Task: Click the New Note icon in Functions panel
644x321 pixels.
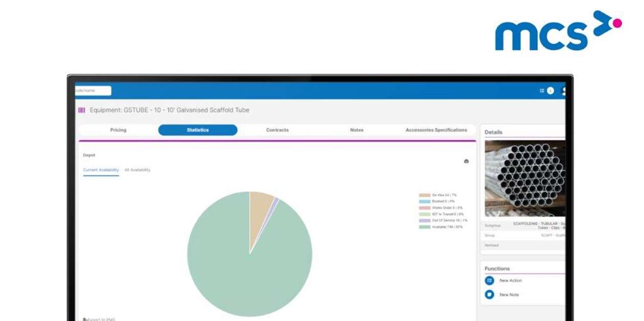Action: tap(490, 294)
